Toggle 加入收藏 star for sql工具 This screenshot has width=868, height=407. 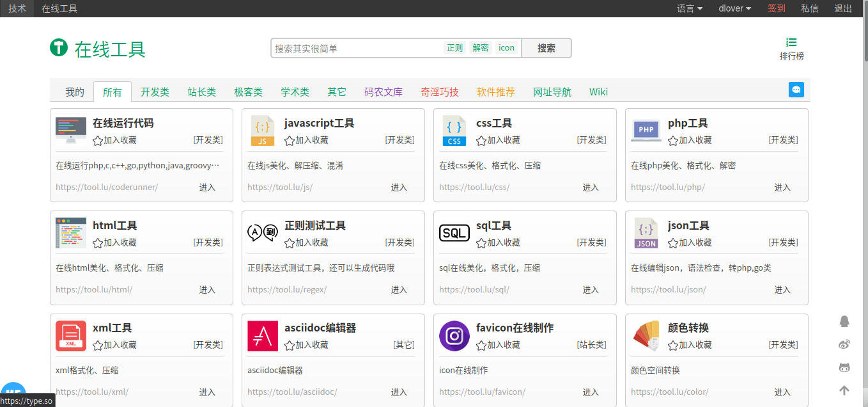point(481,243)
